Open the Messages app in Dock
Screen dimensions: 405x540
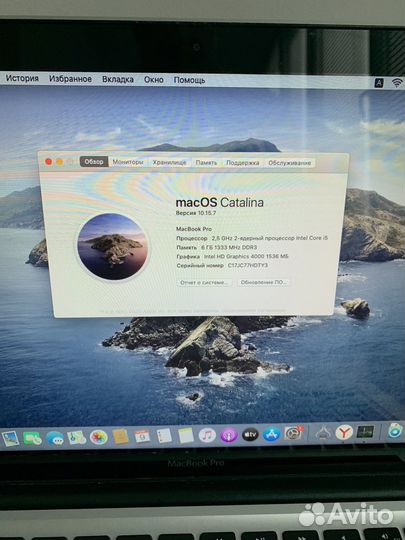(x=54, y=438)
